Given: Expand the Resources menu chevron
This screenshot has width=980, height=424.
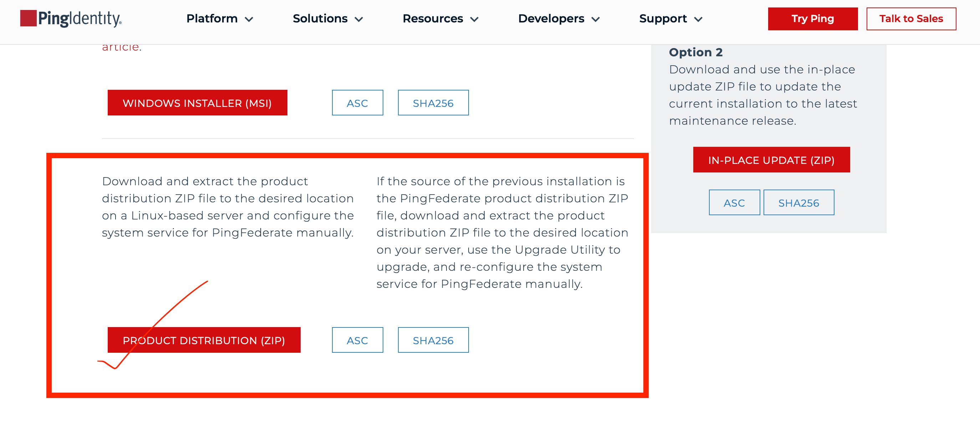Looking at the screenshot, I should pos(474,19).
